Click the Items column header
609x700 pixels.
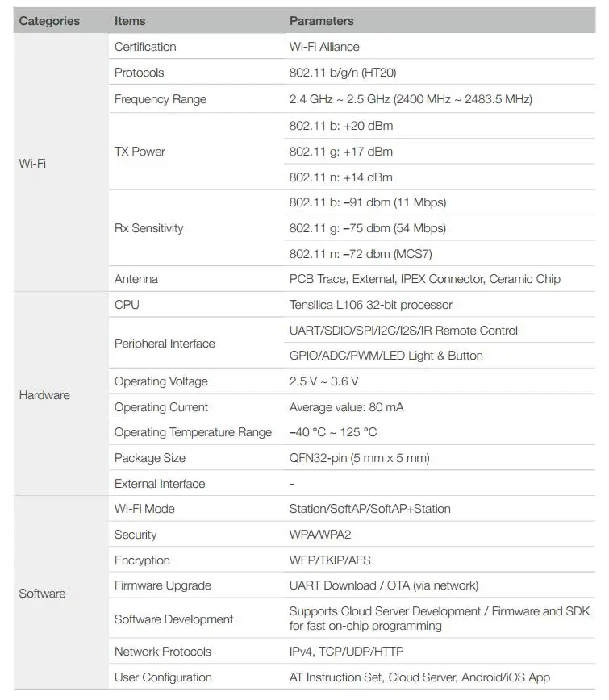click(131, 21)
